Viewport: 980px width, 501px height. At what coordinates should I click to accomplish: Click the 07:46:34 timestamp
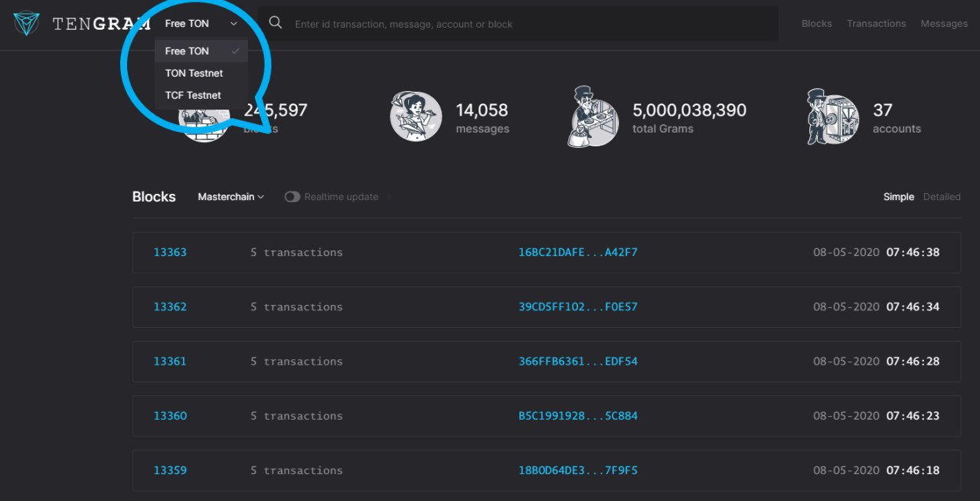tap(913, 306)
